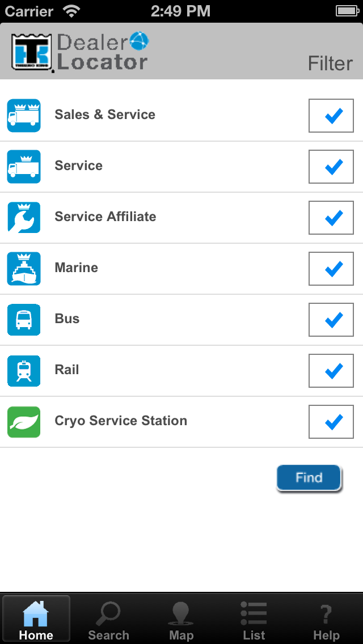Screen dimensions: 363x644
Task: Click the Service truck icon
Action: [x=24, y=167]
